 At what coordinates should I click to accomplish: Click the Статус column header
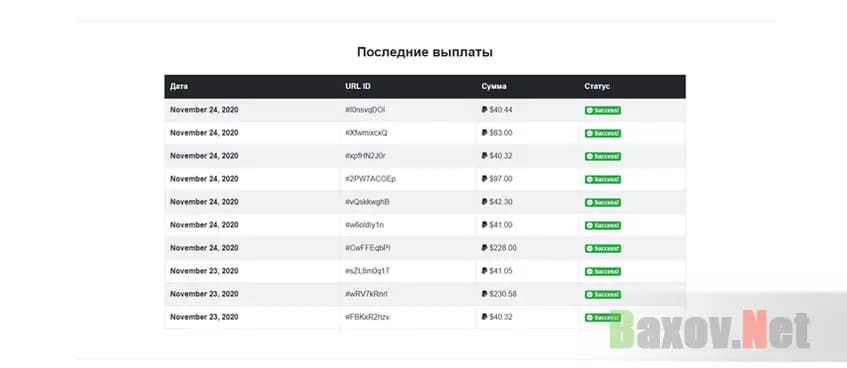coord(597,86)
